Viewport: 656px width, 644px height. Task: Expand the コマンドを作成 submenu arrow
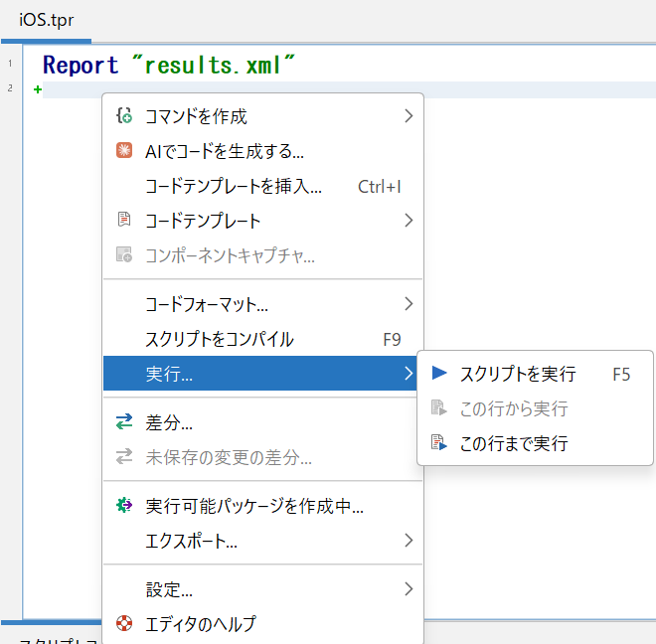point(409,116)
